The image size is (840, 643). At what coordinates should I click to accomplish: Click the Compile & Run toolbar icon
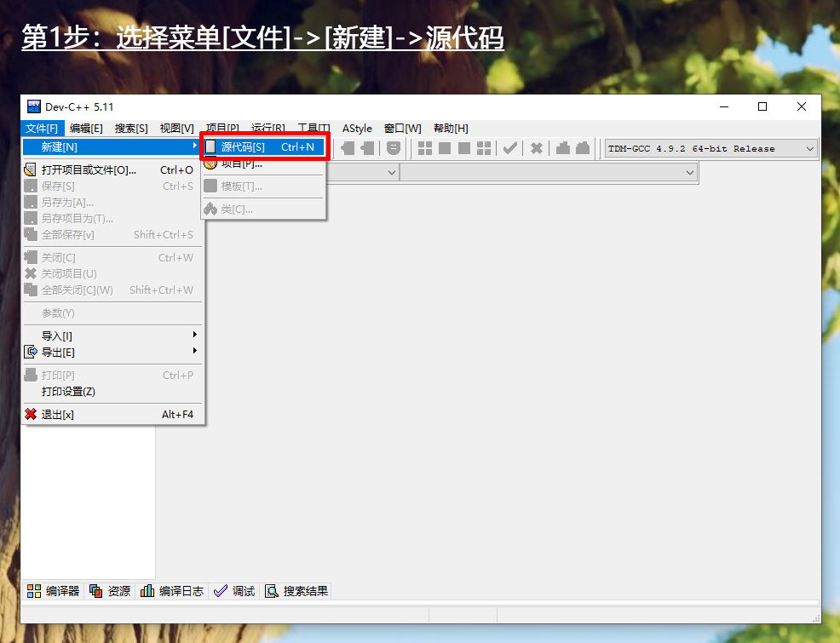(x=464, y=148)
